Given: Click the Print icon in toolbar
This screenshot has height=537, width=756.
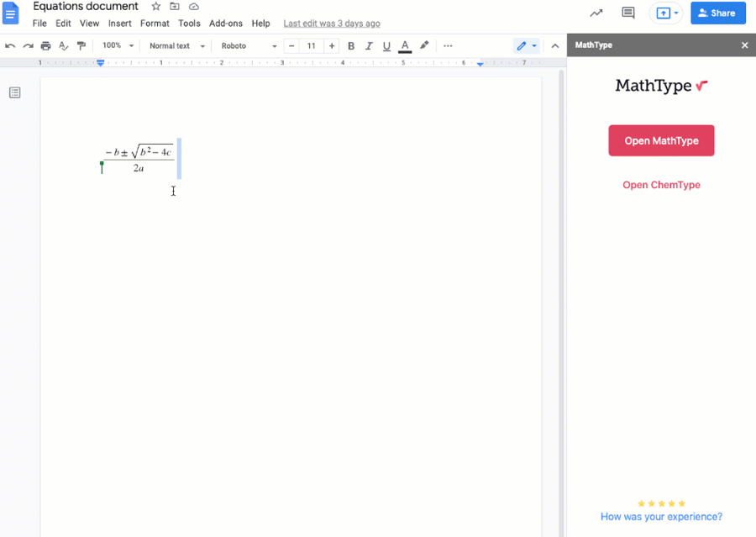Looking at the screenshot, I should 45,46.
